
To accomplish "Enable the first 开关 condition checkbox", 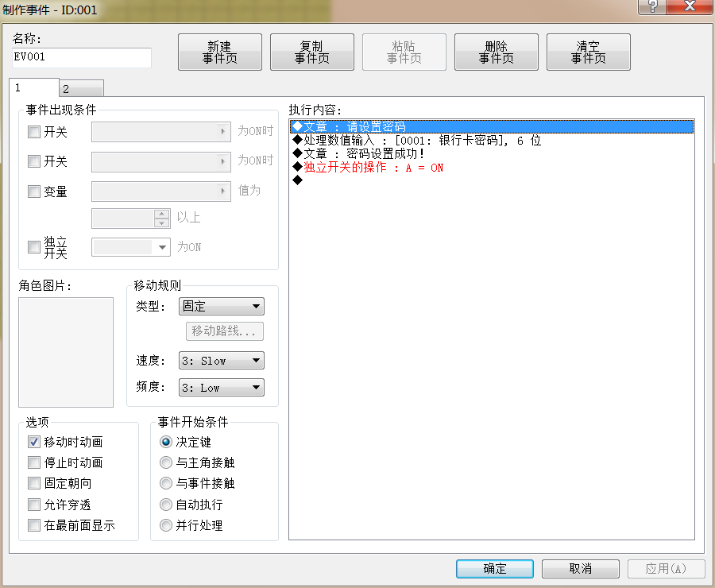I will [x=34, y=132].
